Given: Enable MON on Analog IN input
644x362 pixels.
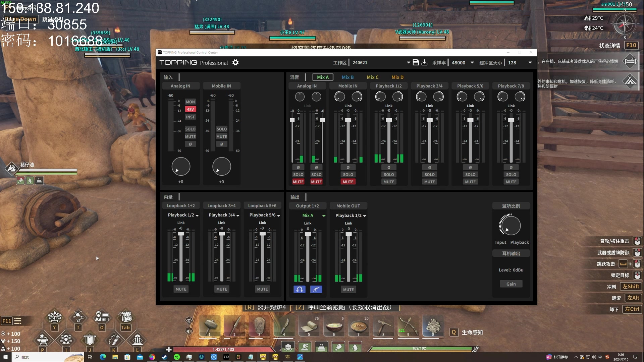Looking at the screenshot, I should pos(190,102).
